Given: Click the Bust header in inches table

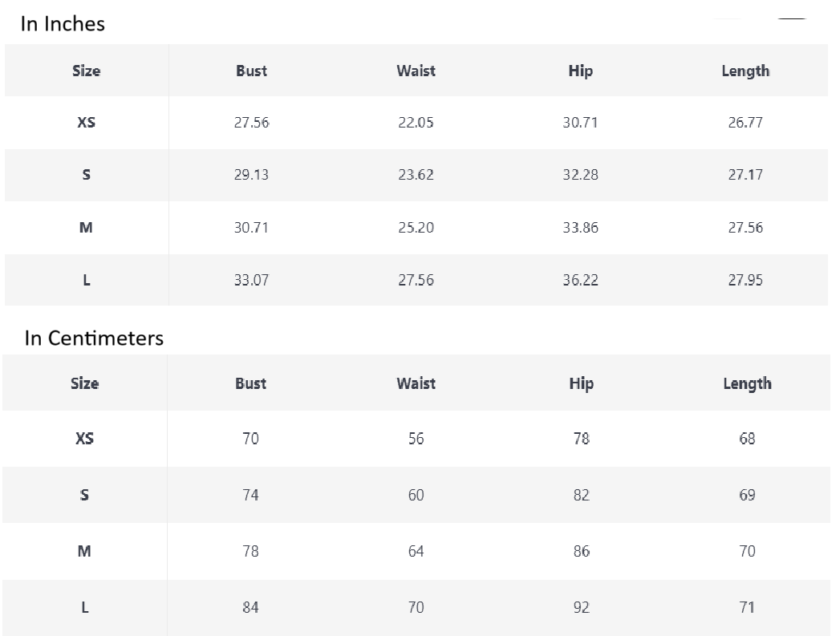Looking at the screenshot, I should 251,71.
